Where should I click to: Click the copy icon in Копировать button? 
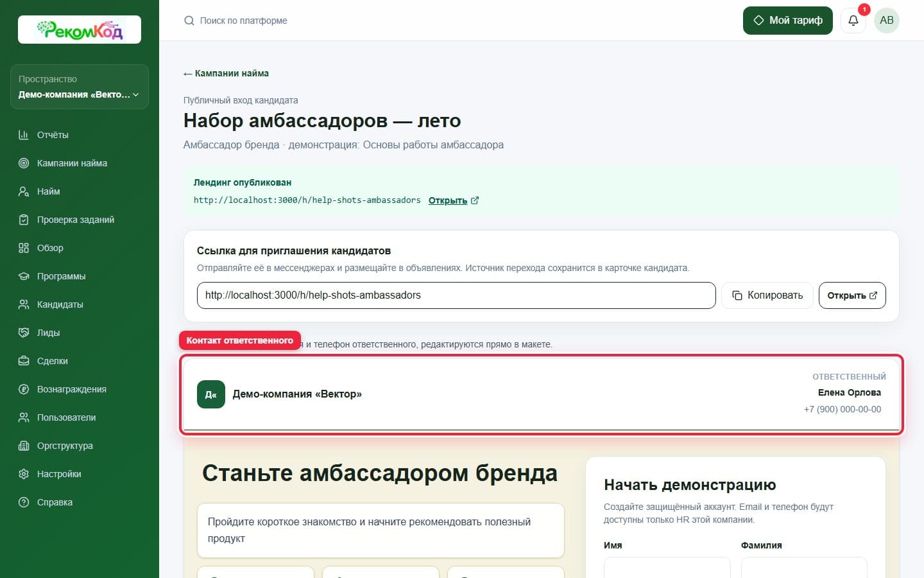pos(737,295)
